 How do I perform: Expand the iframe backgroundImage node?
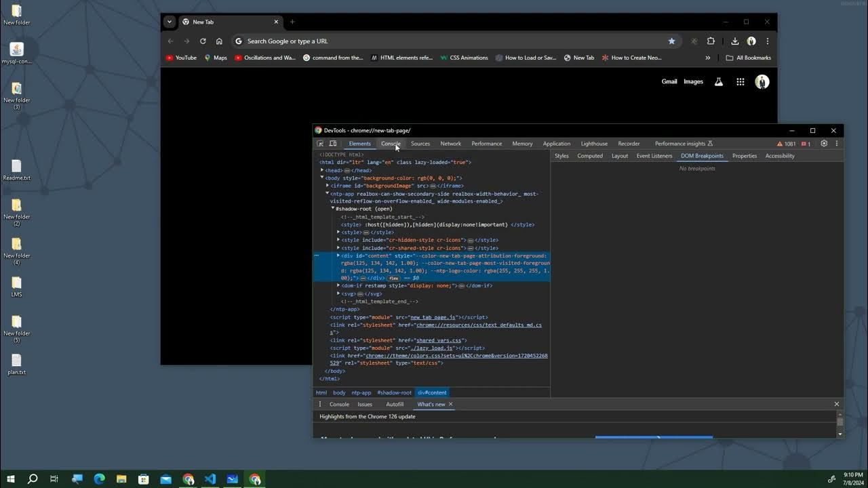328,186
